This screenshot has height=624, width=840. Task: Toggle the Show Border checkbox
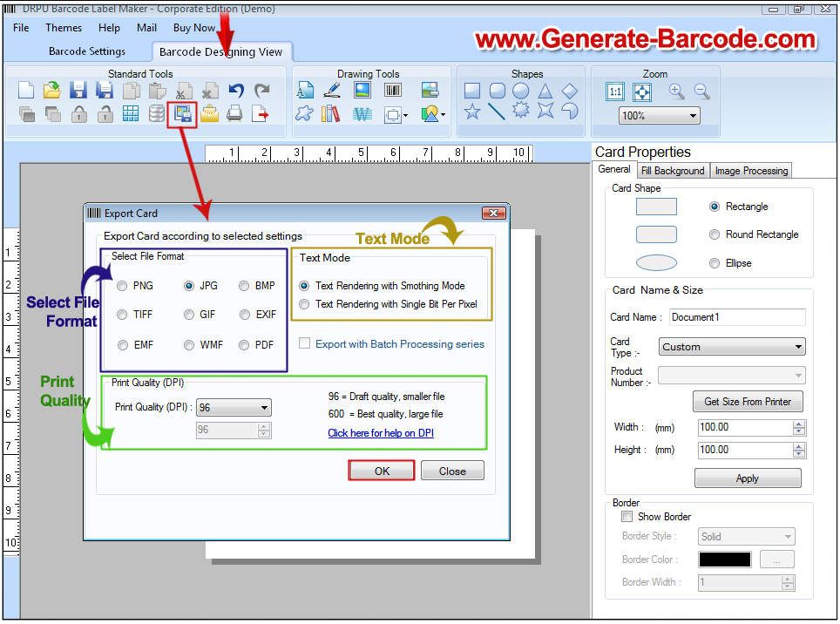pyautogui.click(x=627, y=517)
